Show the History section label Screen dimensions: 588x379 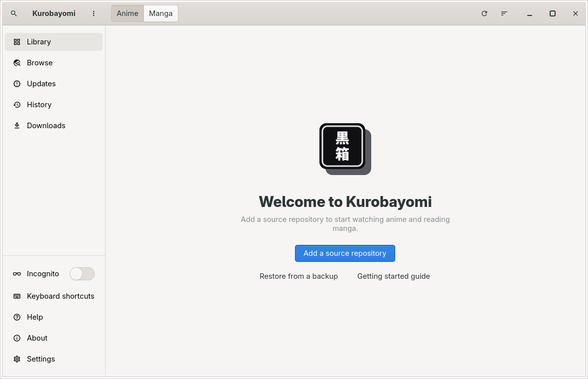(39, 105)
